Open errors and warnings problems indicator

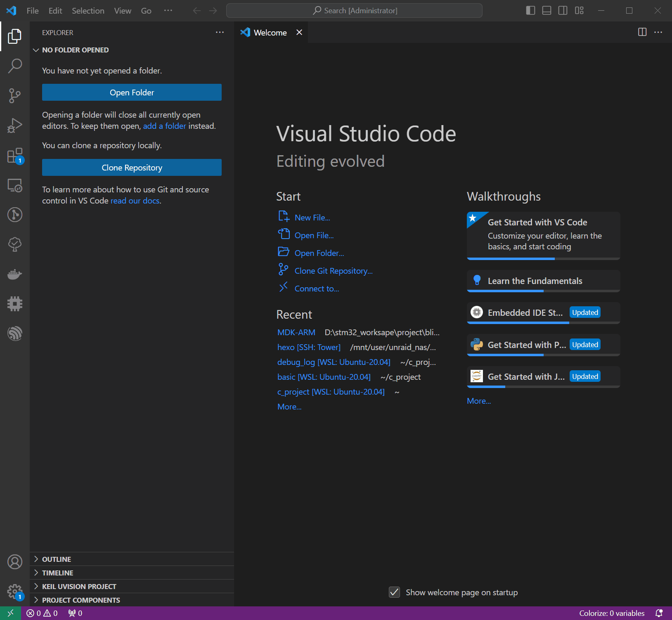pyautogui.click(x=42, y=613)
